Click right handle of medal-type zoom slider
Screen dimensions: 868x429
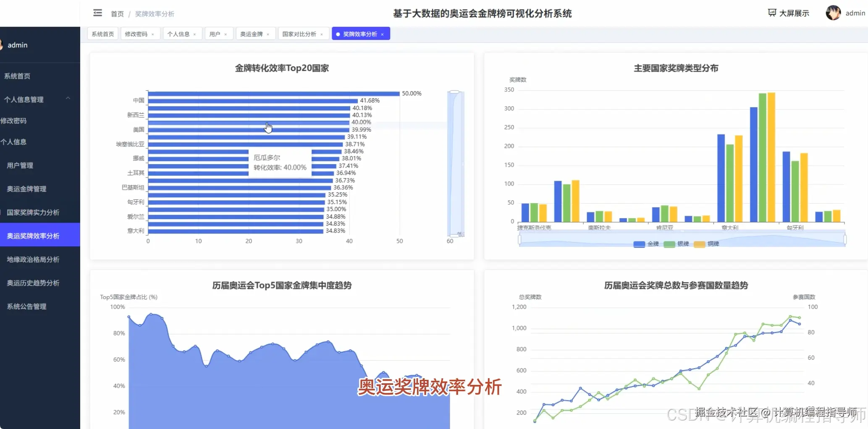pyautogui.click(x=844, y=239)
